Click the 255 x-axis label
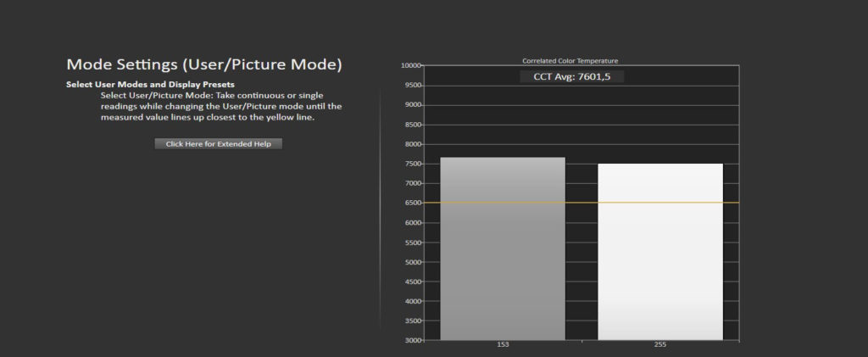 [x=660, y=345]
